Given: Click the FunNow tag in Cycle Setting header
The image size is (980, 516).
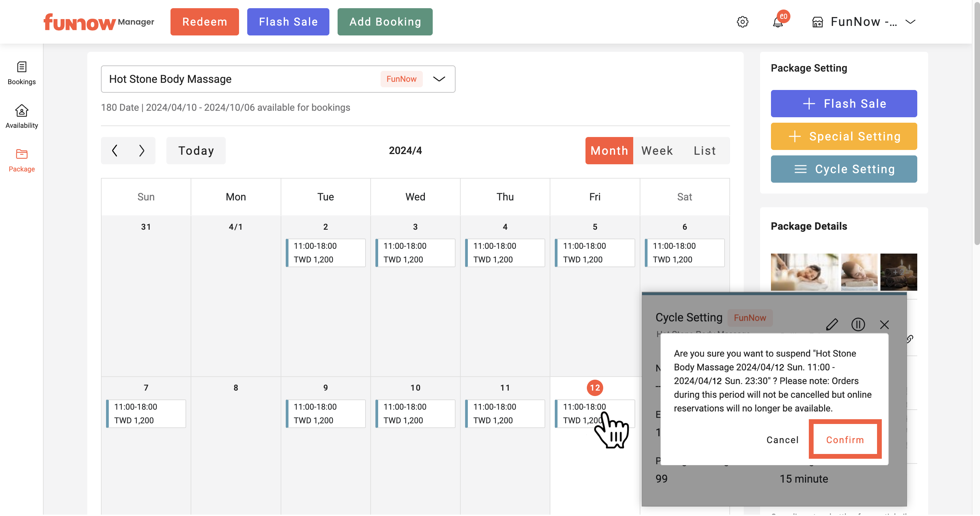Looking at the screenshot, I should coord(750,318).
